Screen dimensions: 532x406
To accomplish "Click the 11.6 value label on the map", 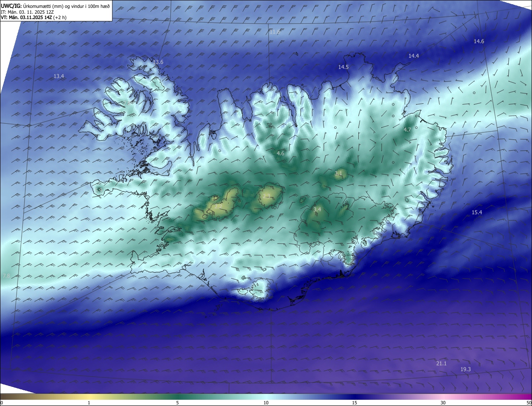I will pos(275,32).
